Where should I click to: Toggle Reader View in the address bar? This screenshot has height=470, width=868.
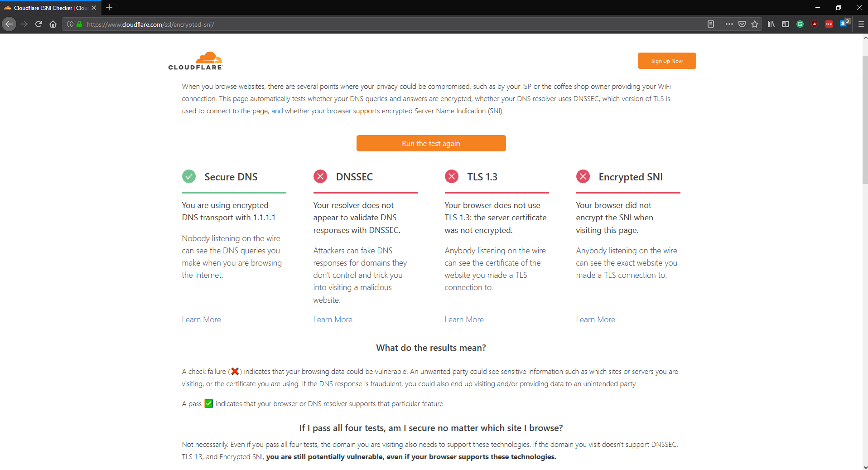710,24
